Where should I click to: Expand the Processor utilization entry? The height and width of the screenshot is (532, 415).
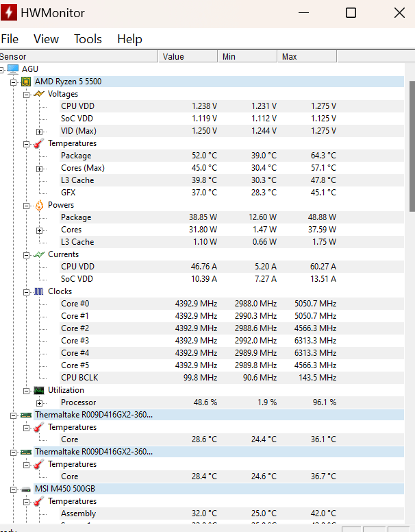point(39,403)
